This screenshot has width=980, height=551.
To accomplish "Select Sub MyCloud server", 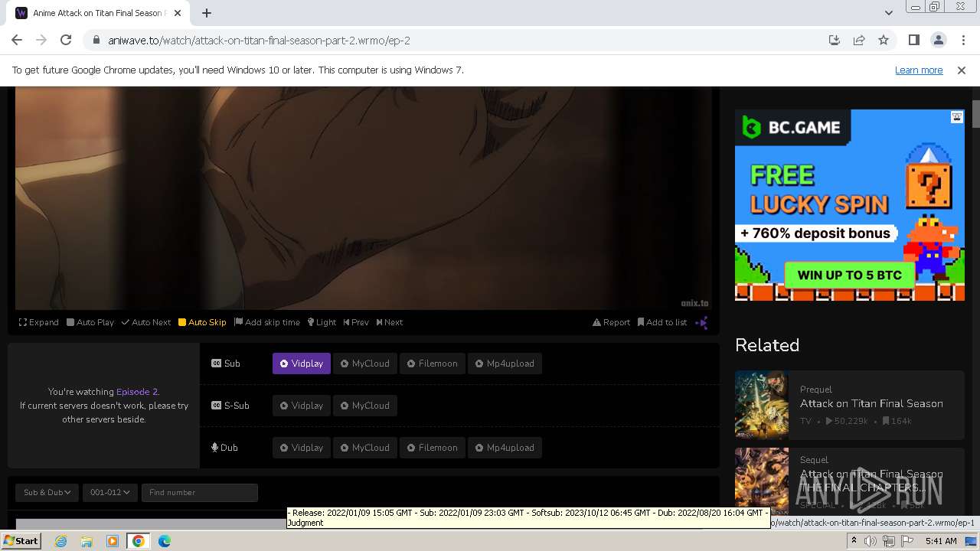I will pos(365,364).
